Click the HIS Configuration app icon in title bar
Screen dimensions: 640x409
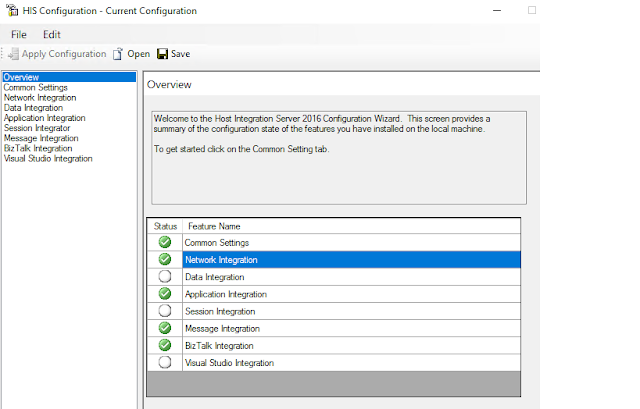(x=12, y=10)
